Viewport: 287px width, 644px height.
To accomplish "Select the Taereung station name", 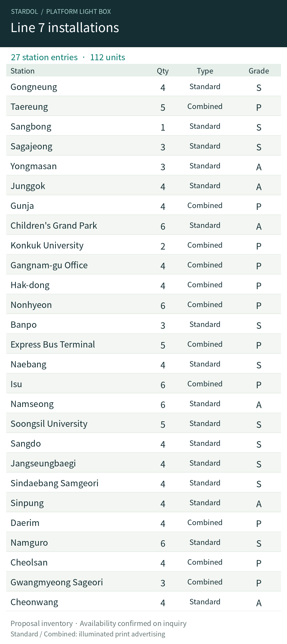I will click(29, 107).
